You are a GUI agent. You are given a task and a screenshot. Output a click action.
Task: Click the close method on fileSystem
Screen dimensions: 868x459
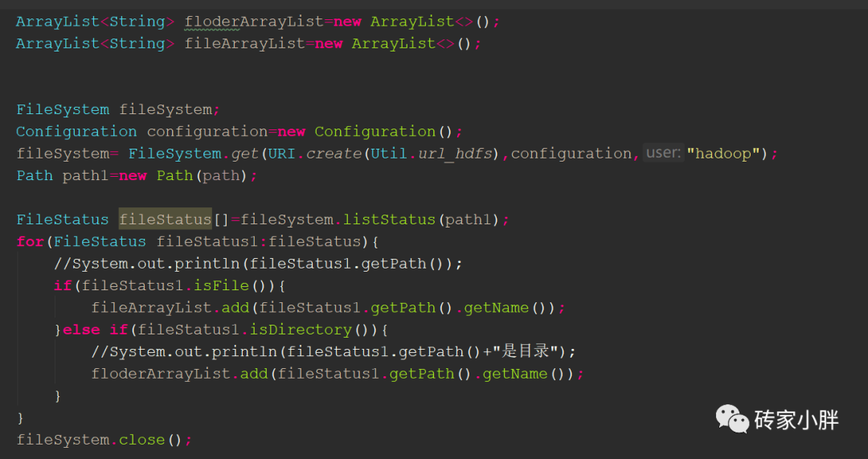coord(141,441)
